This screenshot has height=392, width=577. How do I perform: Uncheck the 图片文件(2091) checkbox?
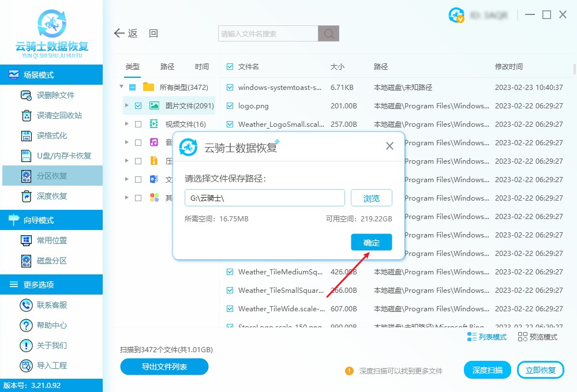[x=137, y=105]
